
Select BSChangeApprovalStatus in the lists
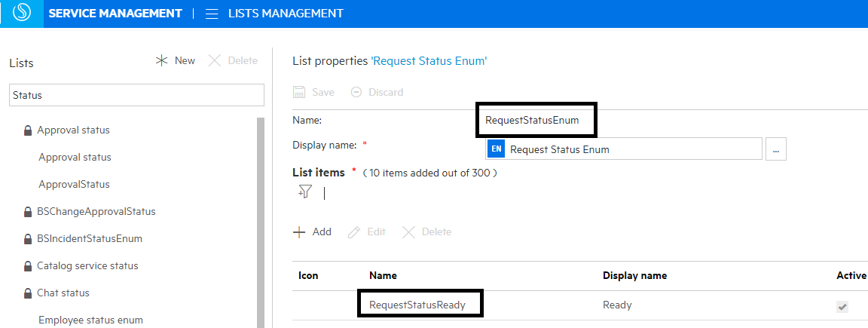tap(96, 211)
